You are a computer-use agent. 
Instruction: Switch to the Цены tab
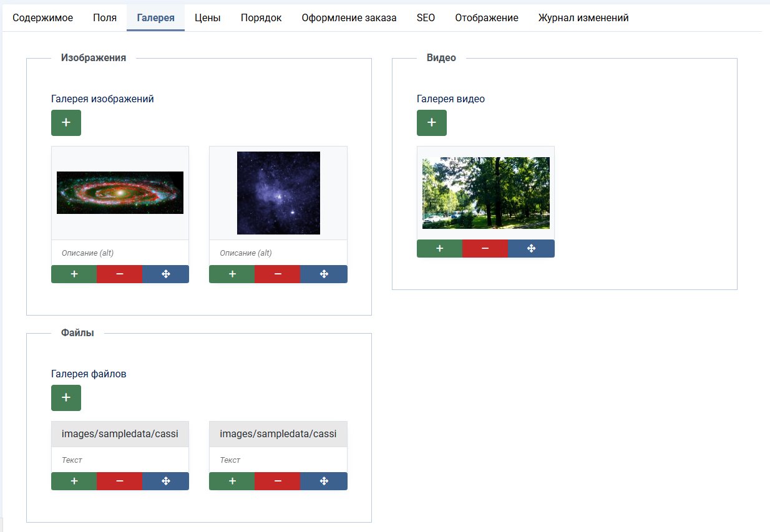click(207, 18)
